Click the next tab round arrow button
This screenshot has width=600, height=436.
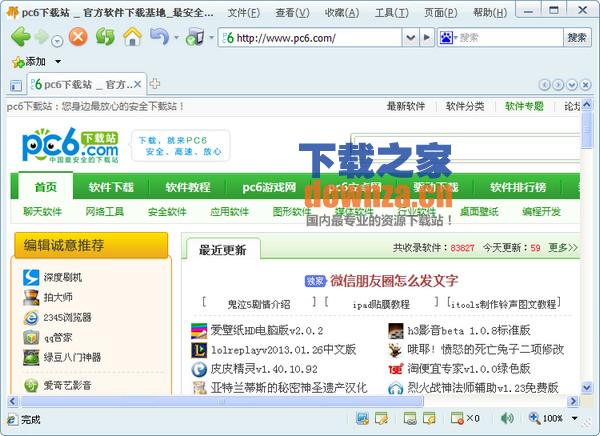558,85
